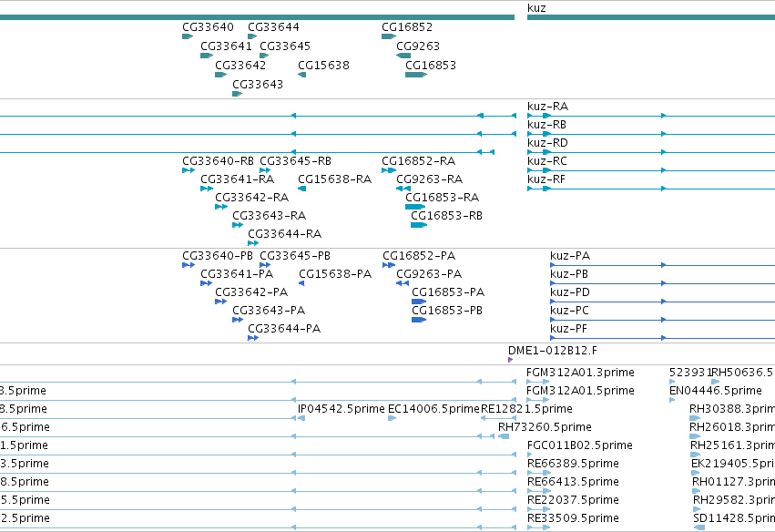775x532 pixels.
Task: Select the CG16852-PA protein label
Action: (419, 256)
